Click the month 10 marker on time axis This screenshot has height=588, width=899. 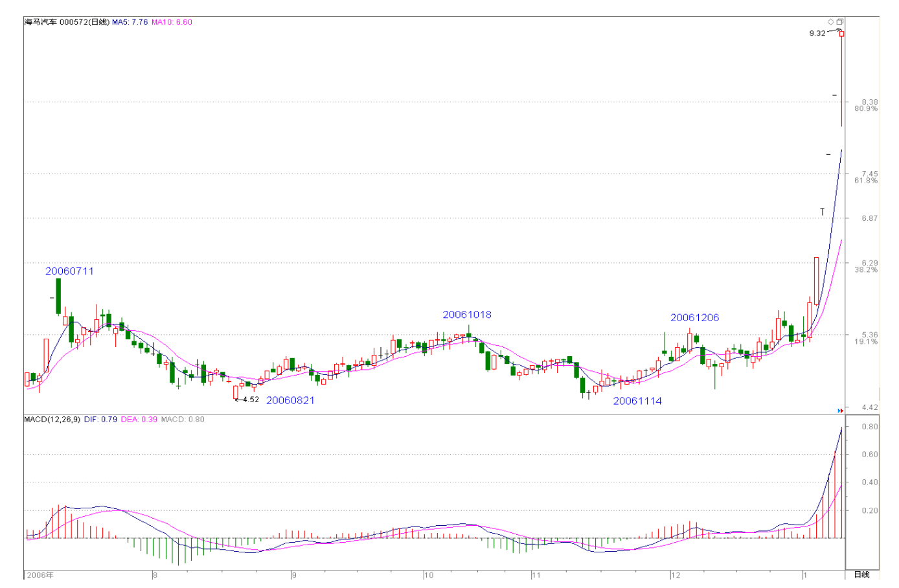(429, 575)
